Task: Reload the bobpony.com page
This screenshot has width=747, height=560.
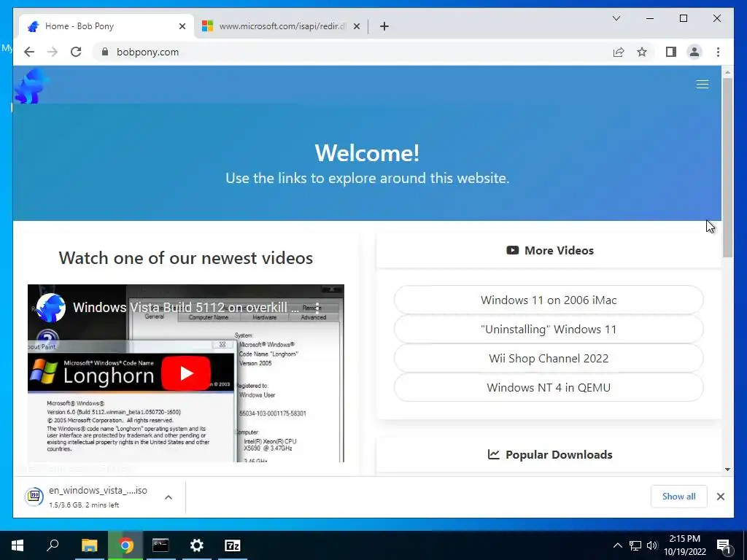Action: pyautogui.click(x=76, y=52)
